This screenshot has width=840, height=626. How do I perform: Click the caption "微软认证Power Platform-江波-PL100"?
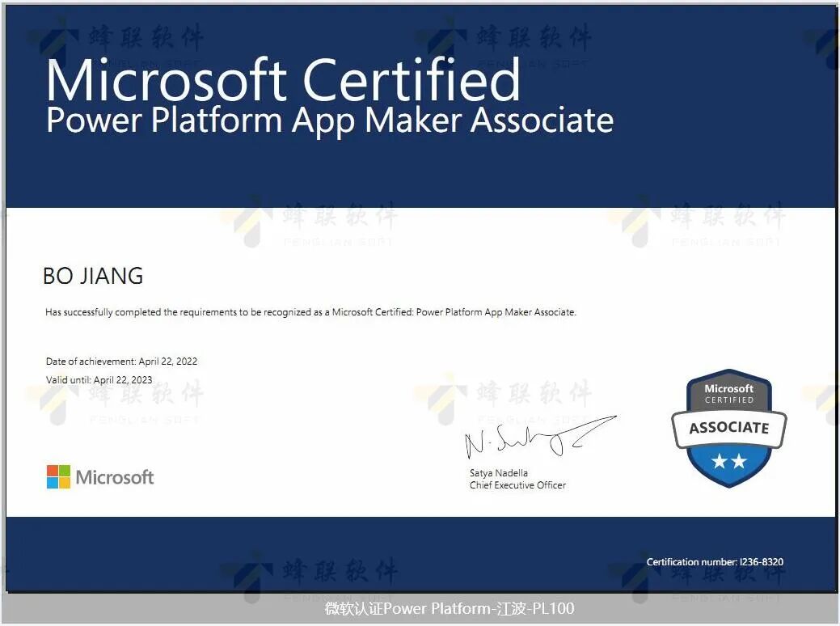450,608
